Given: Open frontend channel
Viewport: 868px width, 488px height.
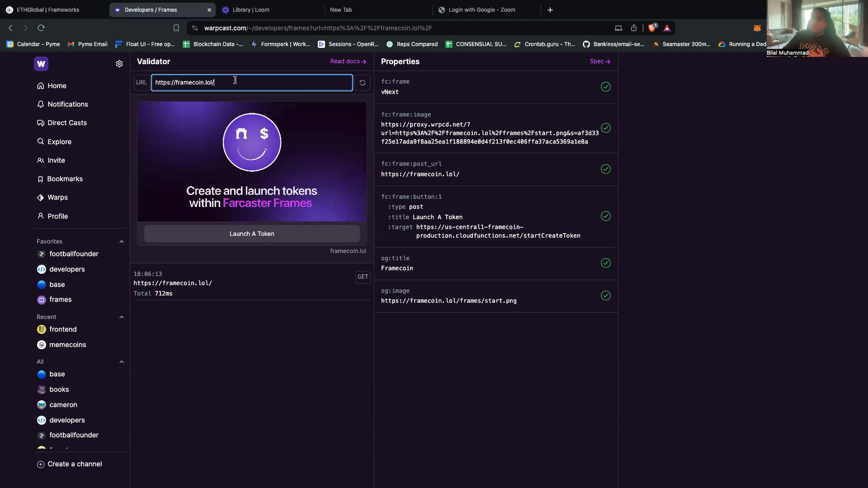Looking at the screenshot, I should (x=57, y=329).
